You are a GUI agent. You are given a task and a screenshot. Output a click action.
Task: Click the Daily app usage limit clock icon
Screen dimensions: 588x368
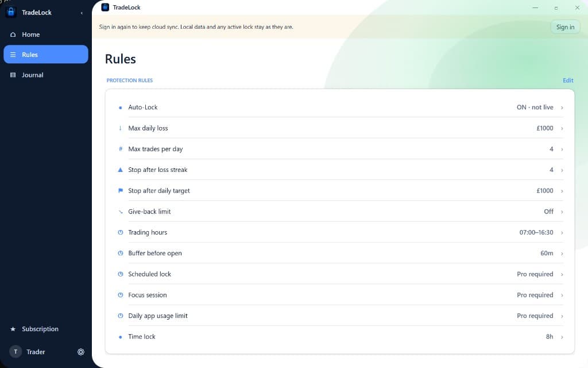tap(121, 316)
